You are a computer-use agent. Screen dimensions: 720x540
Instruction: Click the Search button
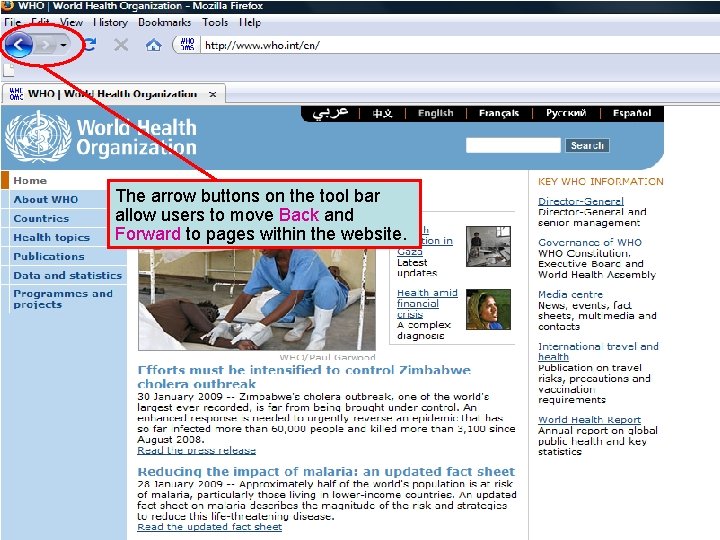587,146
